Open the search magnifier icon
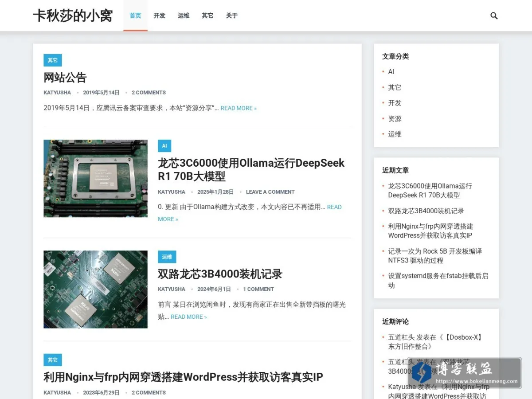The height and width of the screenshot is (399, 532). pyautogui.click(x=494, y=16)
